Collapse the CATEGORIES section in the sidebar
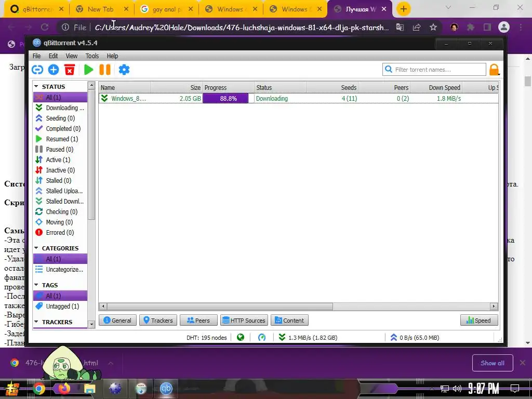532x399 pixels. pos(36,248)
